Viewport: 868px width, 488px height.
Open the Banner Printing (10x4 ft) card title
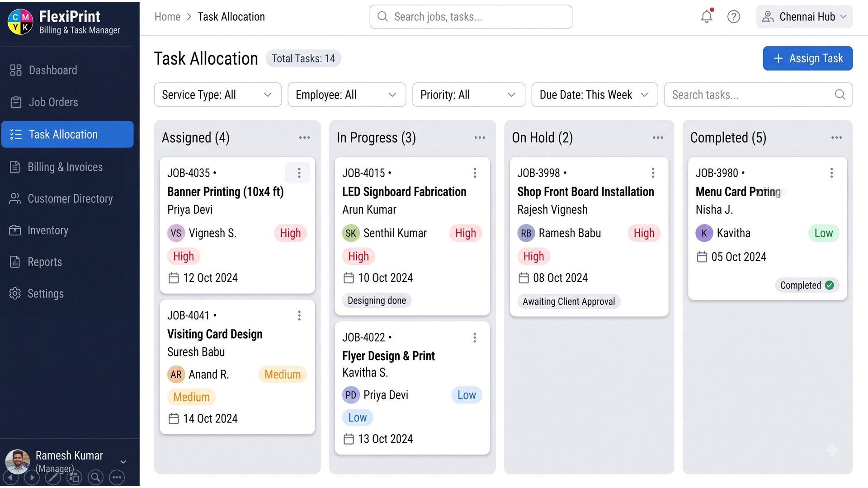(x=225, y=192)
